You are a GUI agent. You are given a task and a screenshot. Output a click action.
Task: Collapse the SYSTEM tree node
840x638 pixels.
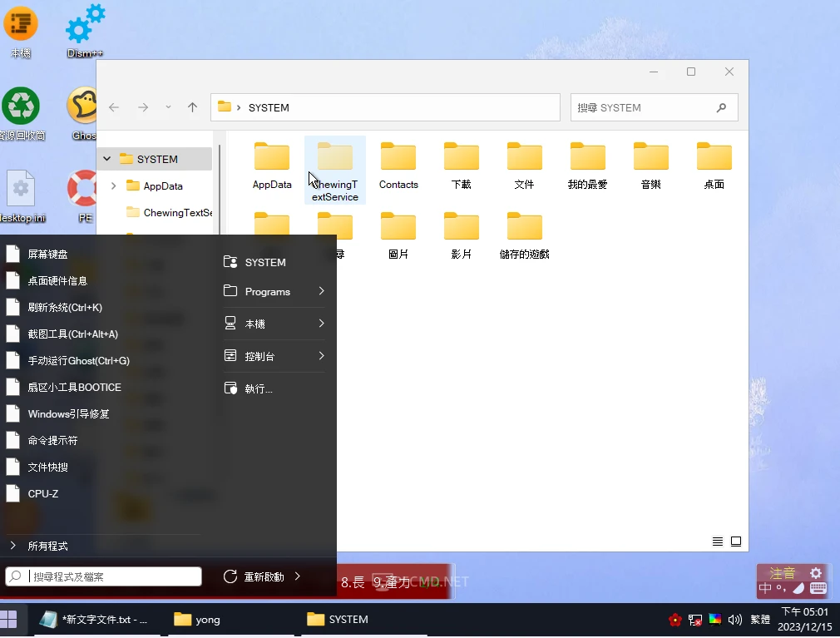tap(107, 159)
